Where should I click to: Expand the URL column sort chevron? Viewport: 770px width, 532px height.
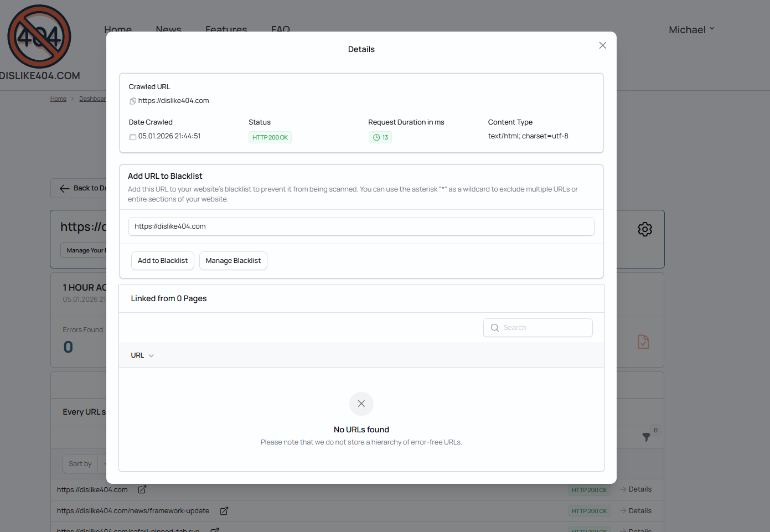click(x=151, y=356)
